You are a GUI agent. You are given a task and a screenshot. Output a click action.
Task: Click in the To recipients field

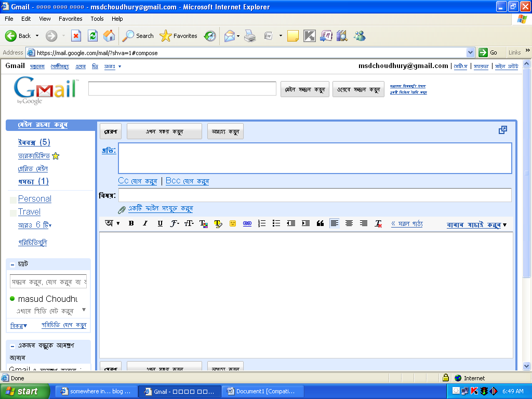point(315,158)
